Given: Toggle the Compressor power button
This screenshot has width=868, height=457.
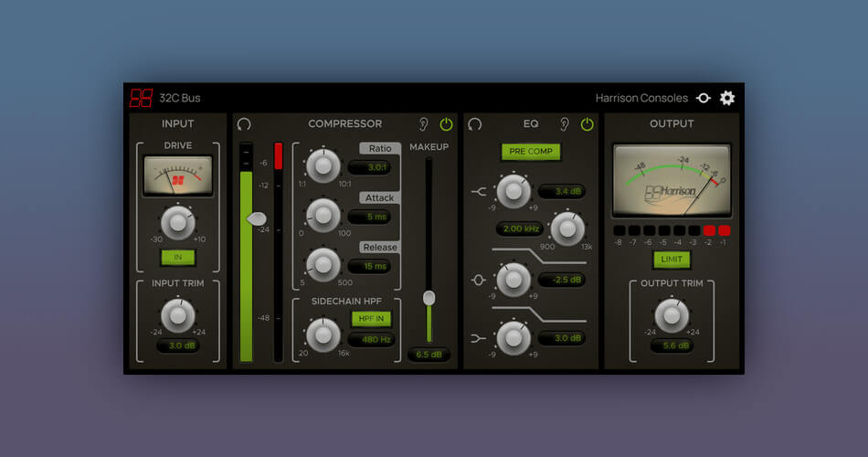Looking at the screenshot, I should coord(446,124).
